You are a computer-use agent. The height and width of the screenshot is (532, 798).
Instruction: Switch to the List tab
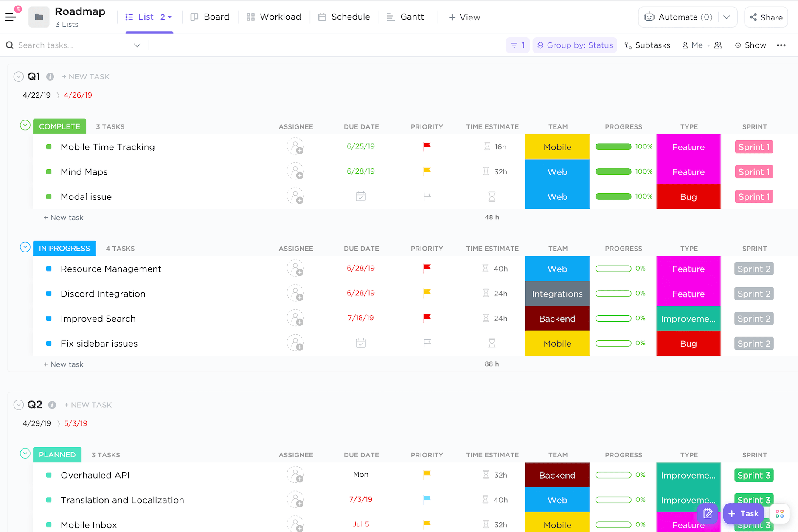point(146,17)
